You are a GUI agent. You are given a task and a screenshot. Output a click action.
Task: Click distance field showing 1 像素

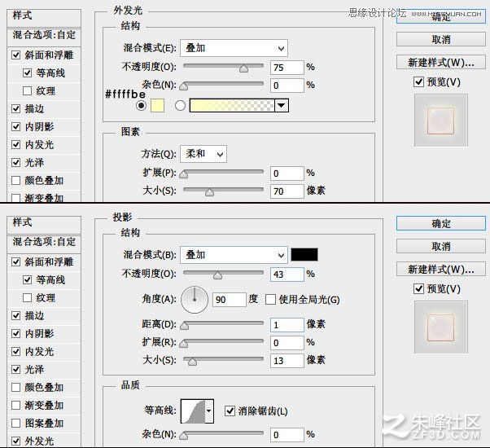click(x=287, y=325)
